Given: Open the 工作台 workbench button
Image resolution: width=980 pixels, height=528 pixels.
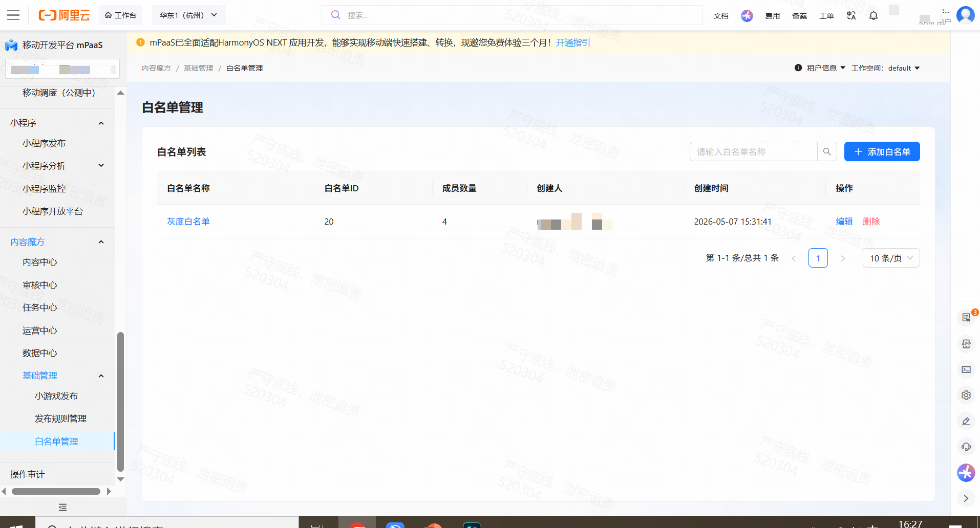Looking at the screenshot, I should coord(121,15).
